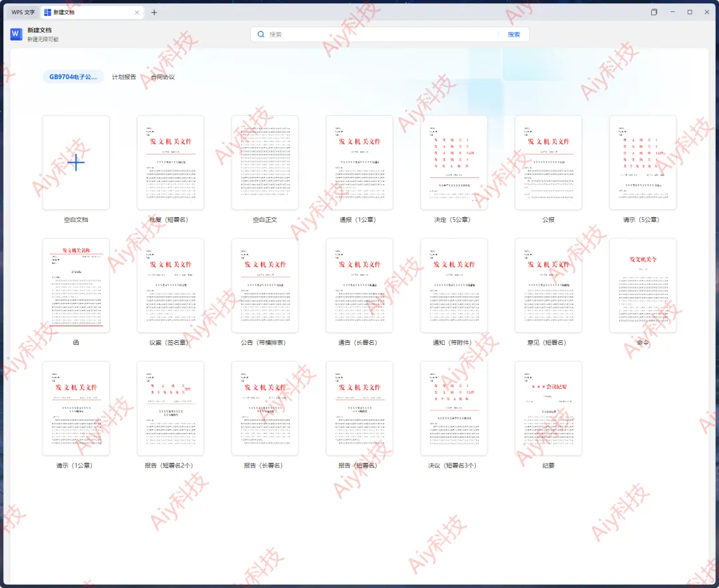This screenshot has width=719, height=588.
Task: Open the 空白正文 template
Action: (x=265, y=162)
